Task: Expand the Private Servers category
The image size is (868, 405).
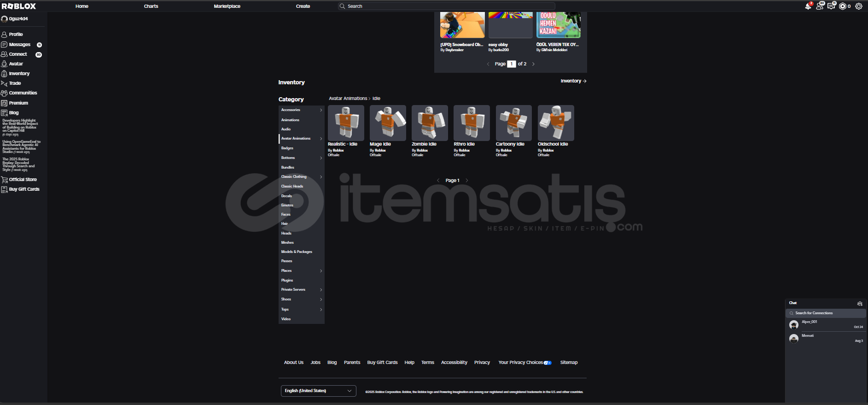Action: [x=321, y=290]
